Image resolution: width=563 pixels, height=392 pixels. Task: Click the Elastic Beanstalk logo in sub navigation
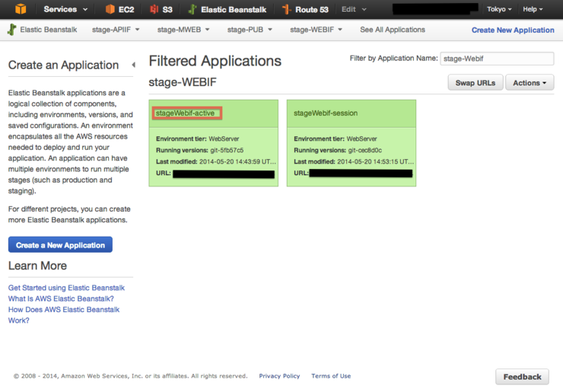pos(12,30)
